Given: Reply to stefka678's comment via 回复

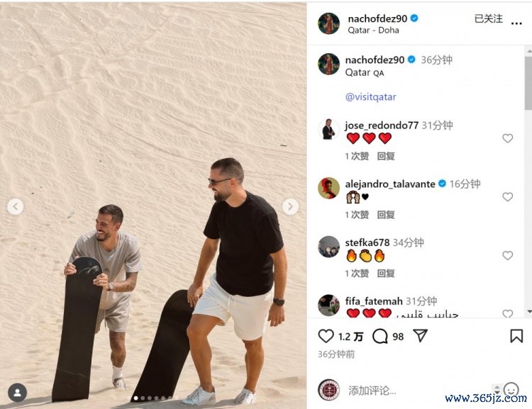Looking at the screenshot, I should pyautogui.click(x=386, y=274).
